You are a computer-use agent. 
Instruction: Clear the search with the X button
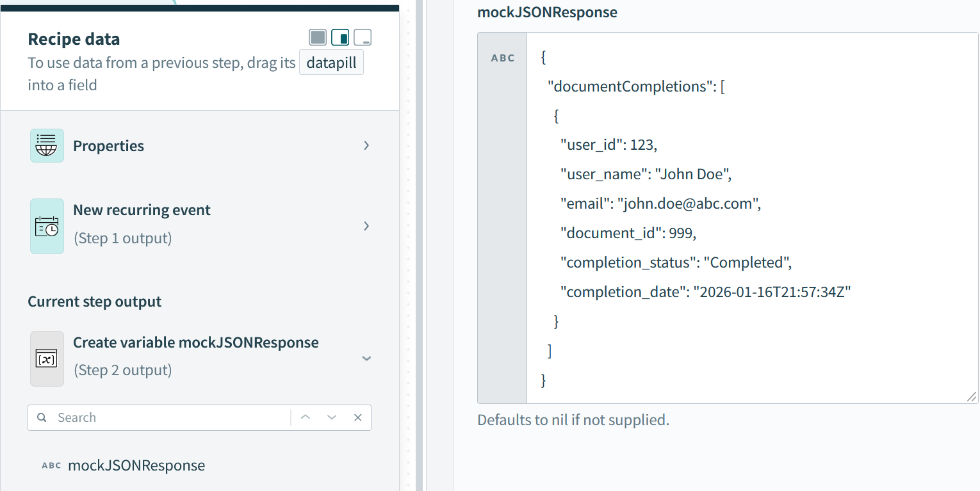357,417
